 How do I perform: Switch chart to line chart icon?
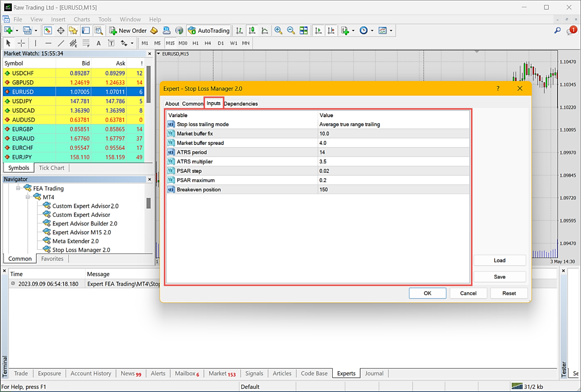264,30
